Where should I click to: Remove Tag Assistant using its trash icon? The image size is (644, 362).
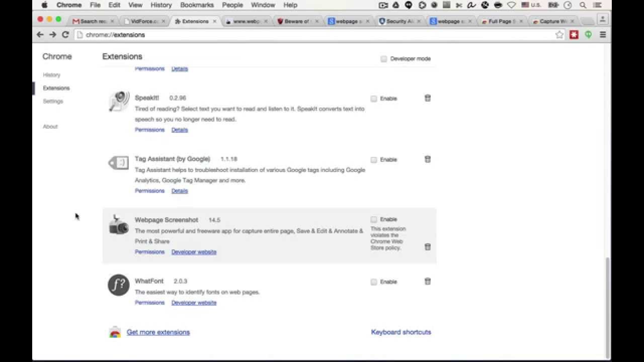428,159
